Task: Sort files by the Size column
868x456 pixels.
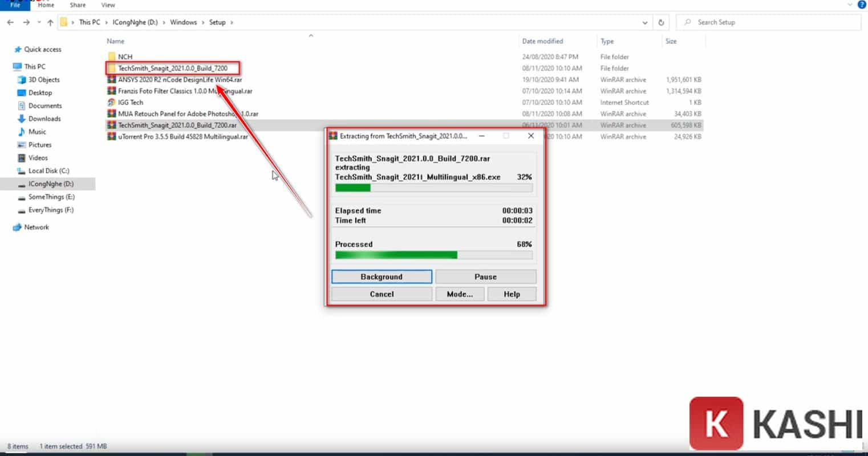Action: tap(671, 41)
